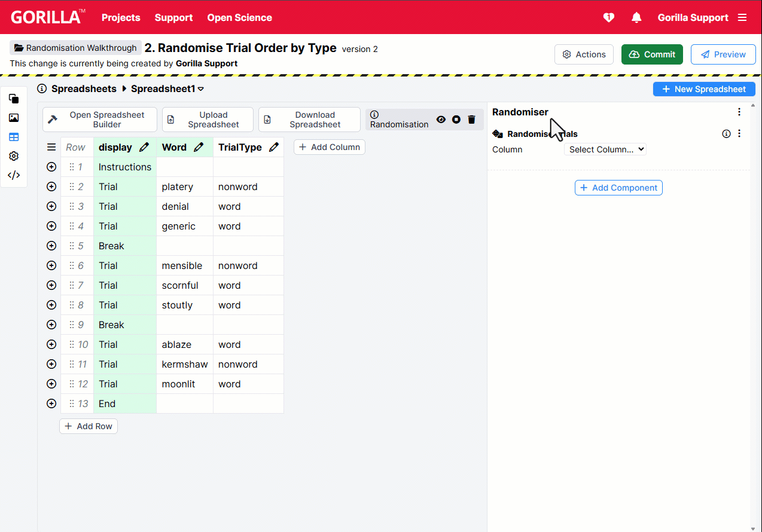Click the stimuli image icon in the sidebar

click(13, 117)
